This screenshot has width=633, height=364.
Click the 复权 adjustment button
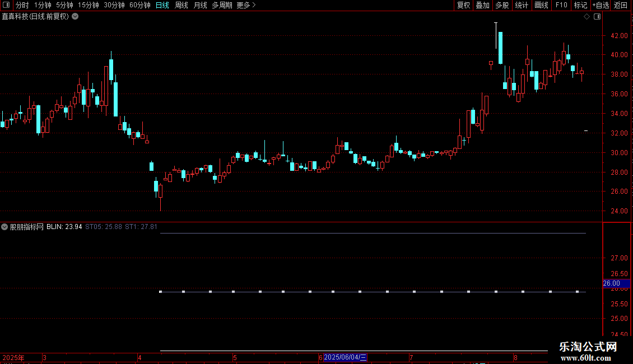coord(463,5)
